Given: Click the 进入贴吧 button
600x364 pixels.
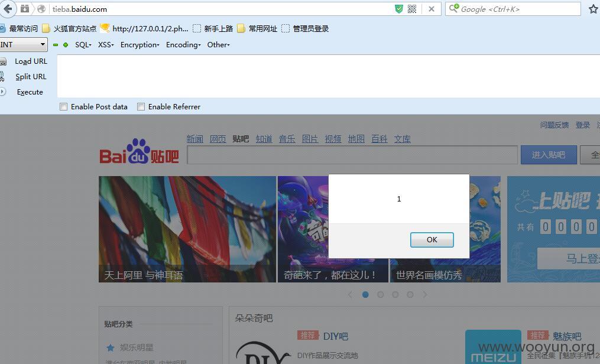Looking at the screenshot, I should point(549,155).
